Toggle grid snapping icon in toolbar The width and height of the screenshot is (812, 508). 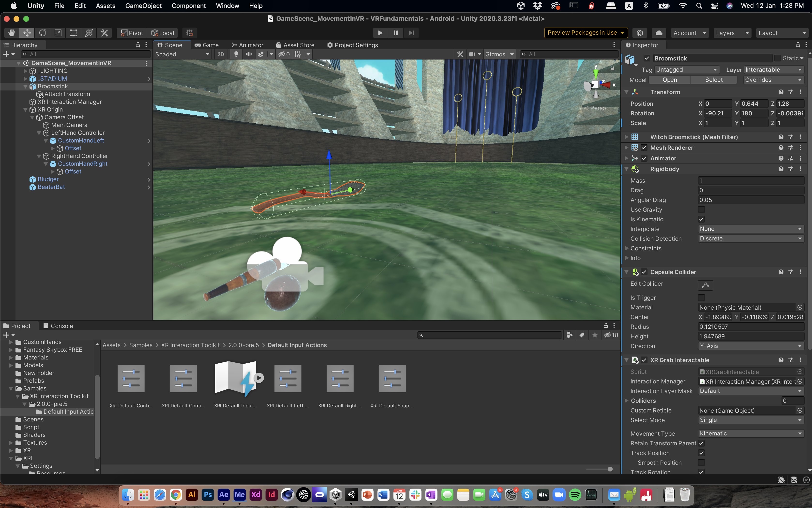[x=189, y=33]
